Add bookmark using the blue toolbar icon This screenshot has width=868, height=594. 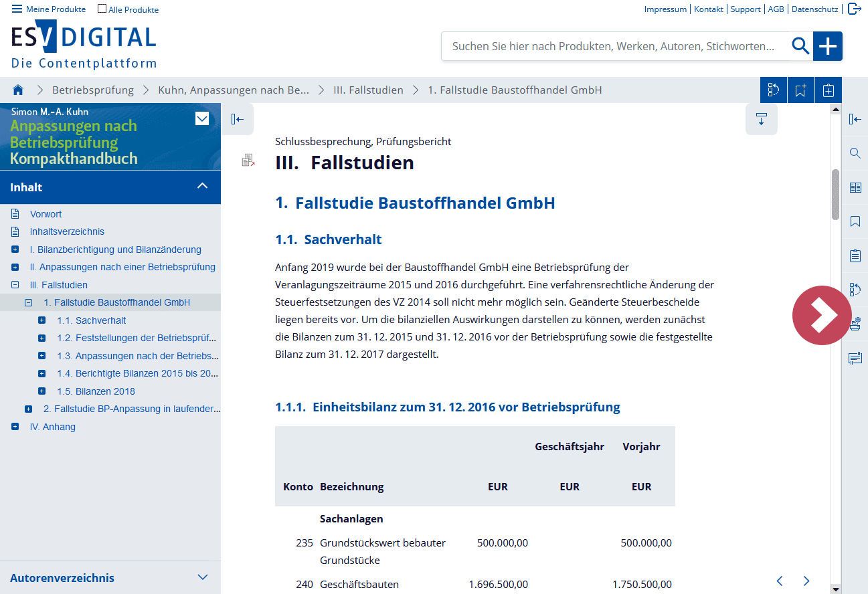(x=800, y=90)
